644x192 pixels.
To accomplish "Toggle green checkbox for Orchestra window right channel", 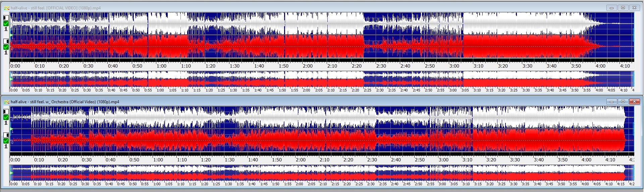I will [6, 141].
